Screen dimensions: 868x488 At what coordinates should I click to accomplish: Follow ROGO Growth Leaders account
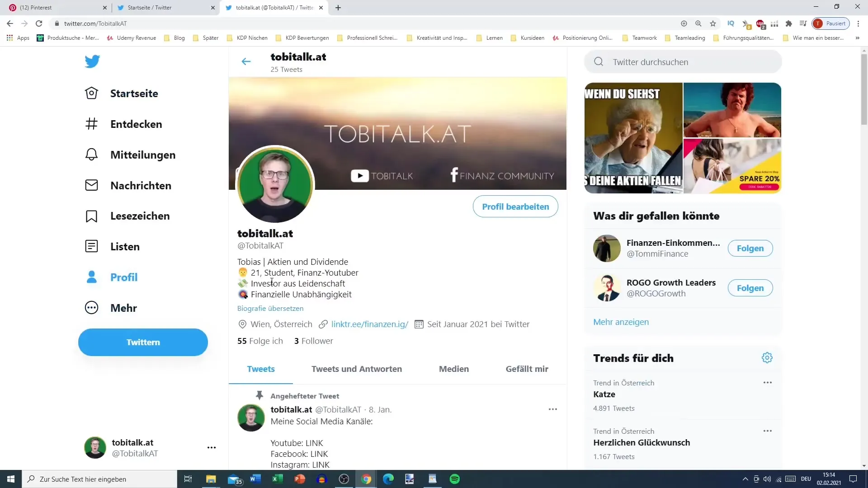pyautogui.click(x=750, y=288)
